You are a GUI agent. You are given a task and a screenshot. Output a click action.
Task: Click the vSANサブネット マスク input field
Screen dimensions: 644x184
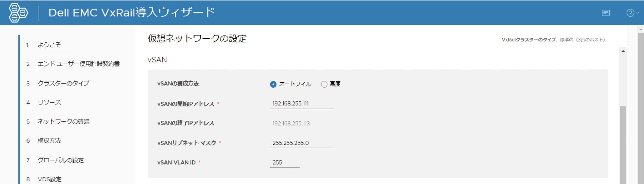pyautogui.click(x=302, y=143)
